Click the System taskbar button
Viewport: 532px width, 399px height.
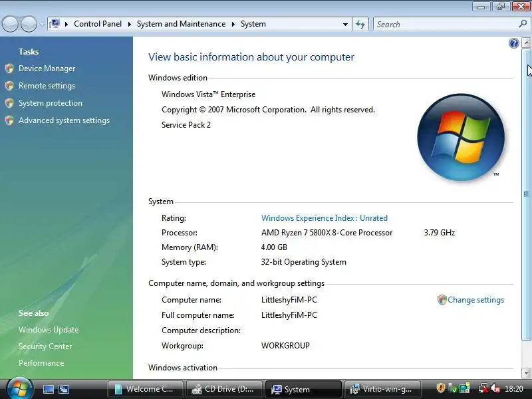(303, 389)
